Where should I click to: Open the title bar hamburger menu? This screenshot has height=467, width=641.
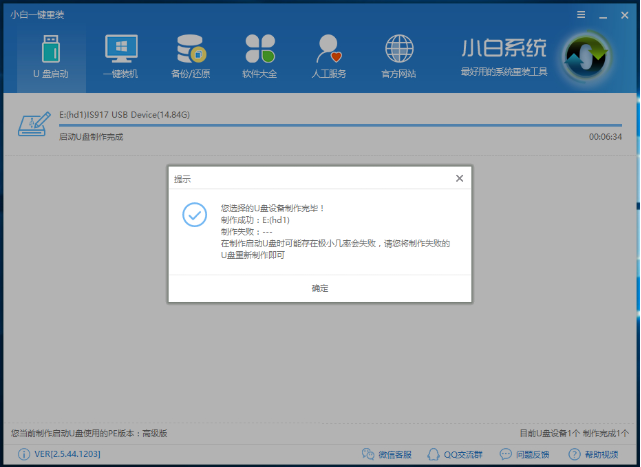point(581,14)
